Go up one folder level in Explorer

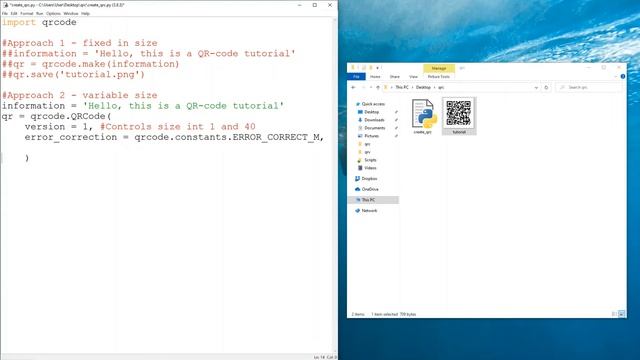[x=378, y=87]
